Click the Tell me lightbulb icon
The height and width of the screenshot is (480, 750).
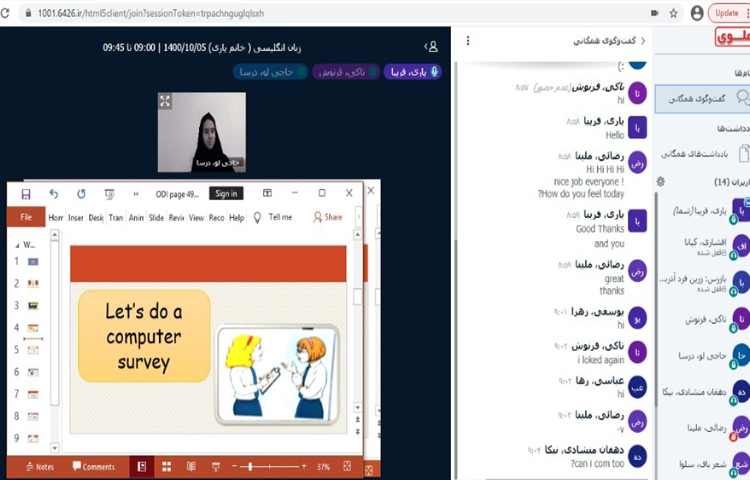point(257,218)
